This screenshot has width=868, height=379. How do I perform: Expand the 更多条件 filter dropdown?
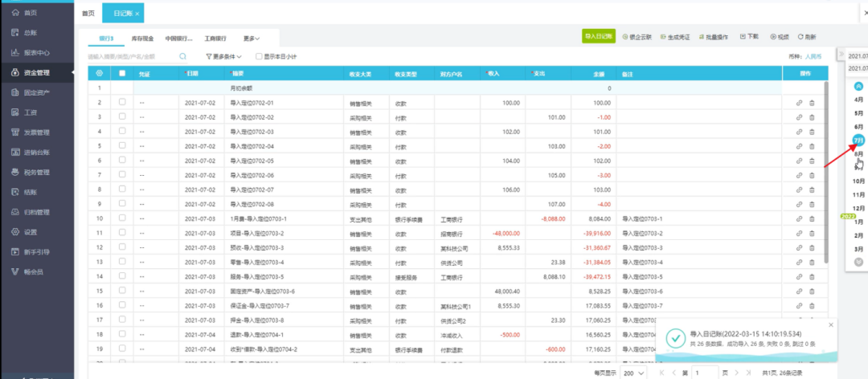225,57
